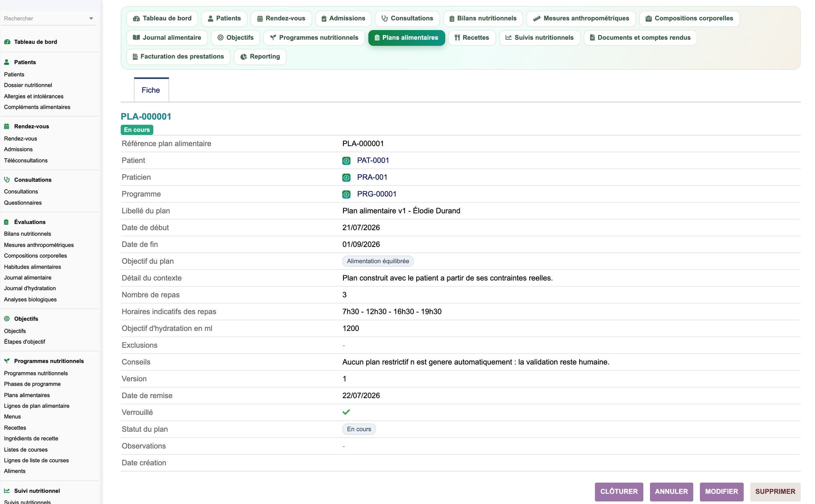The image size is (815, 504).
Task: Open practitioner link PRA-001
Action: (x=372, y=177)
